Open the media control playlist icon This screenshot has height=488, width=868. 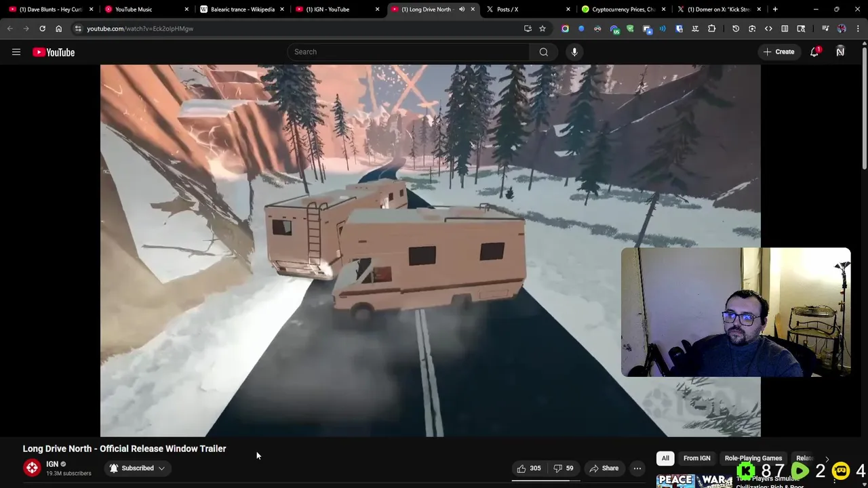click(825, 28)
